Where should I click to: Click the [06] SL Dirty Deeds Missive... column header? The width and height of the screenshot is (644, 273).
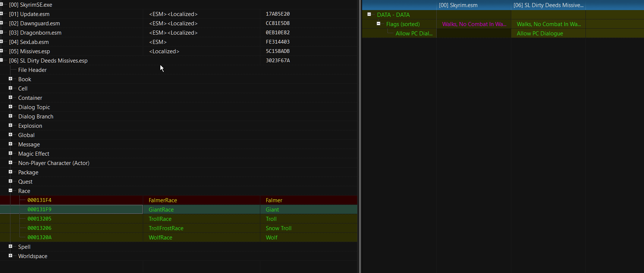(548, 5)
